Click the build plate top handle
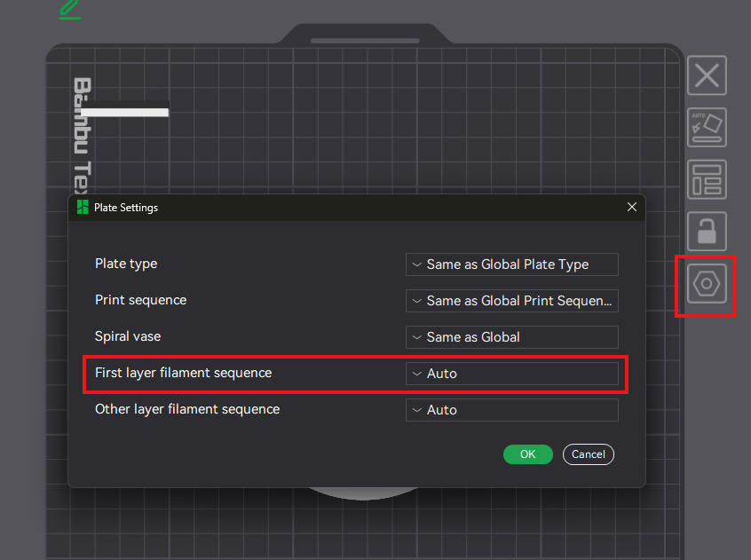This screenshot has width=751, height=560. point(365,39)
